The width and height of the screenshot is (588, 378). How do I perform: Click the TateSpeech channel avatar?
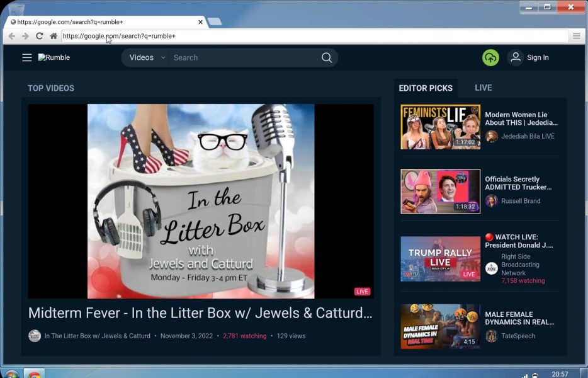coord(491,336)
